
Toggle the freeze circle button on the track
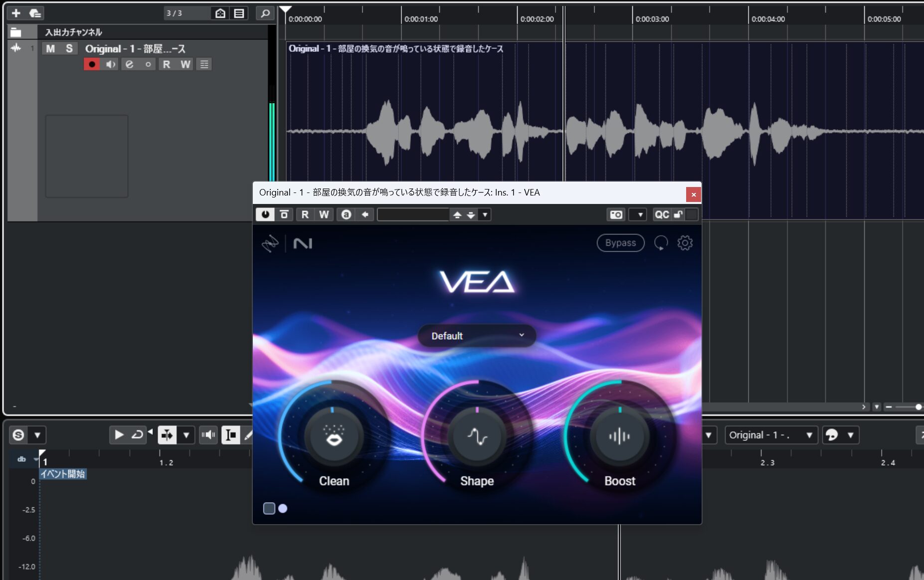click(148, 64)
